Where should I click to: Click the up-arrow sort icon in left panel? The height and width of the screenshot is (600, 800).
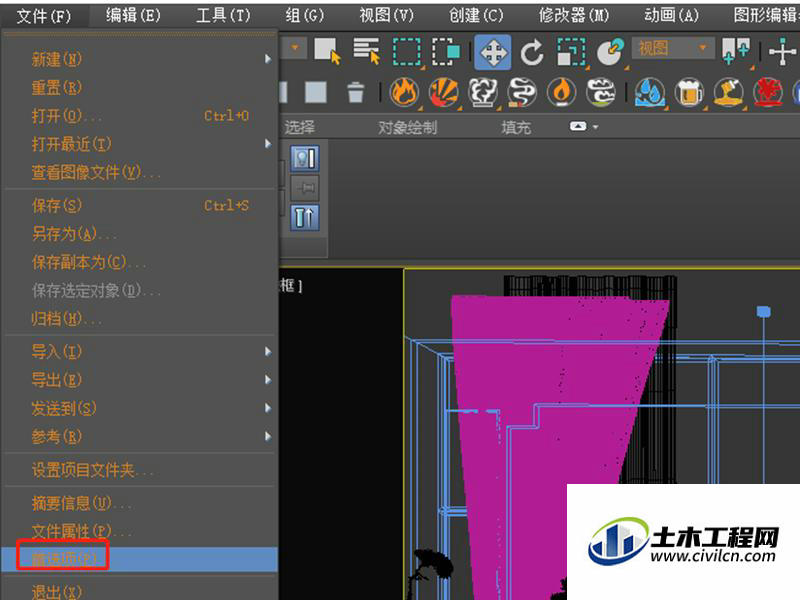tap(305, 217)
